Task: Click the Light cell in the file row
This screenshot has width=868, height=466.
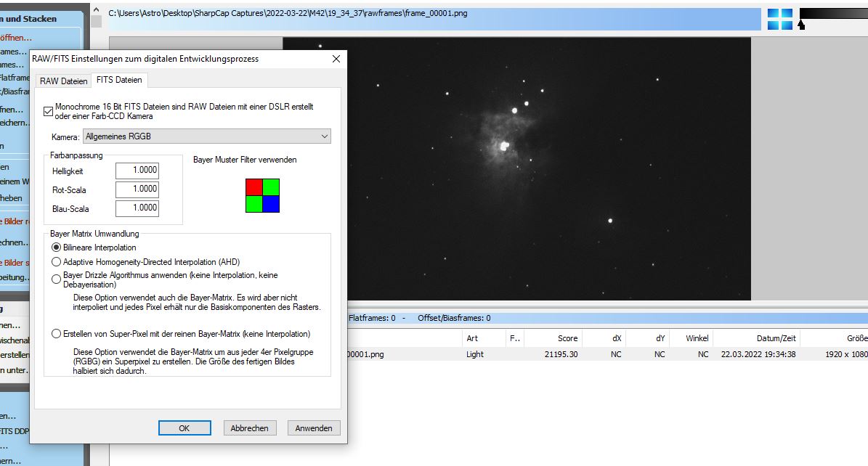Action: coord(475,354)
